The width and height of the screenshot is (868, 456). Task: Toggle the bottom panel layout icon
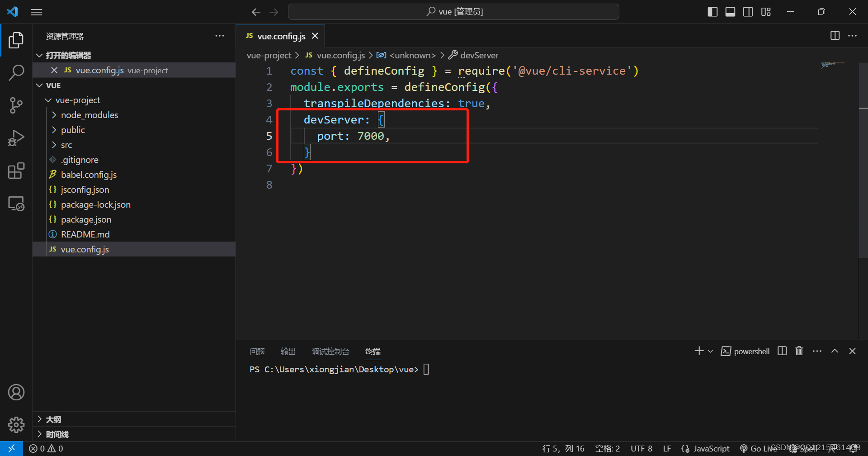730,12
